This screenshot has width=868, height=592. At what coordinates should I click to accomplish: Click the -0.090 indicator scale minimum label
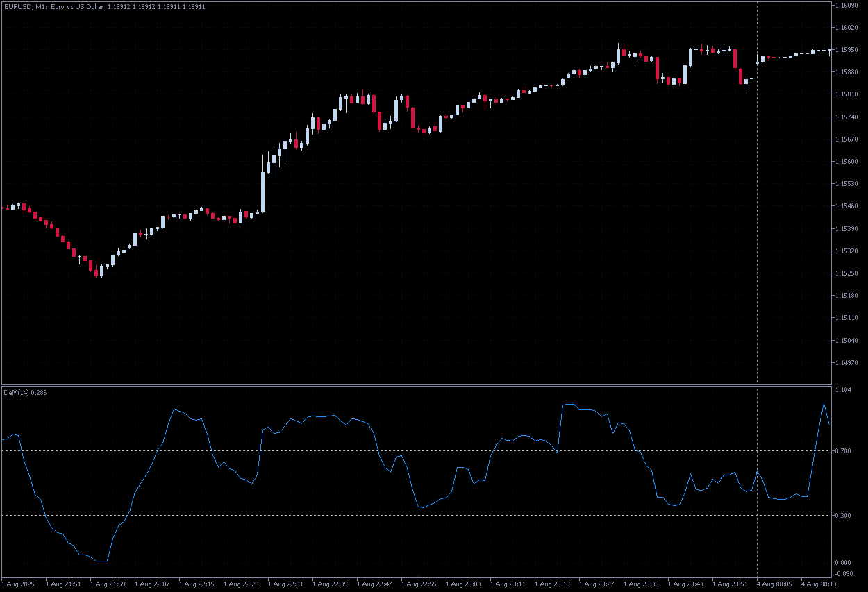[x=845, y=573]
